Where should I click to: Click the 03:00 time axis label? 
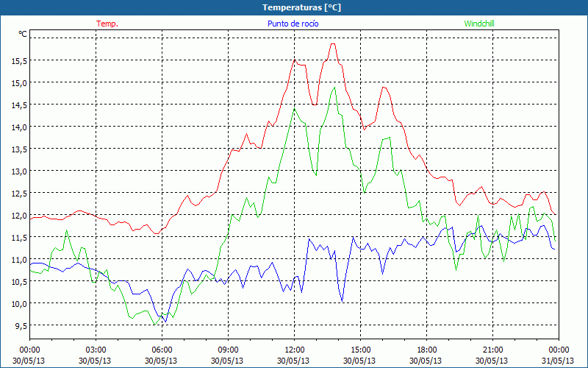pyautogui.click(x=95, y=350)
